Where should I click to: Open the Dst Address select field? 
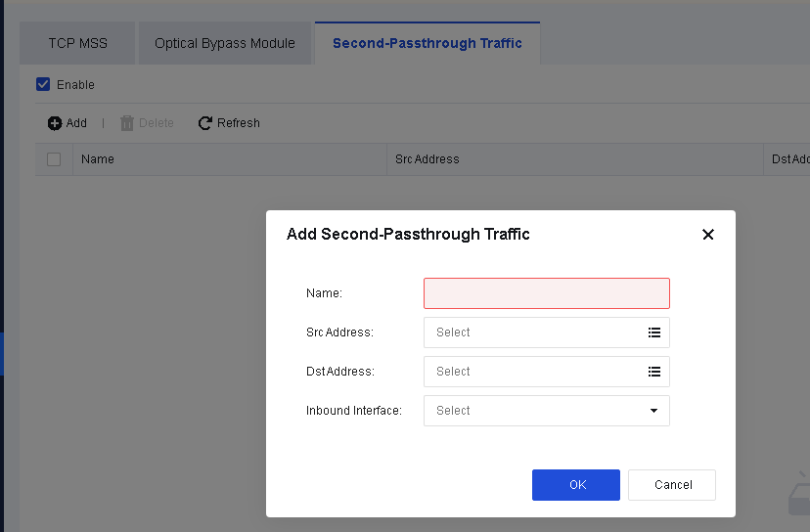[533, 372]
